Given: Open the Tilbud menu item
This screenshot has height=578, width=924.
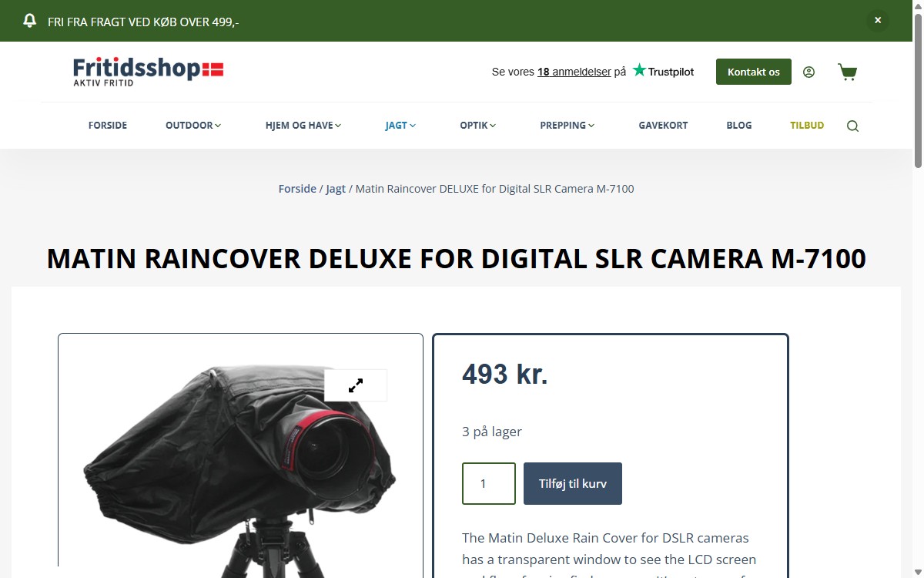Looking at the screenshot, I should point(807,126).
